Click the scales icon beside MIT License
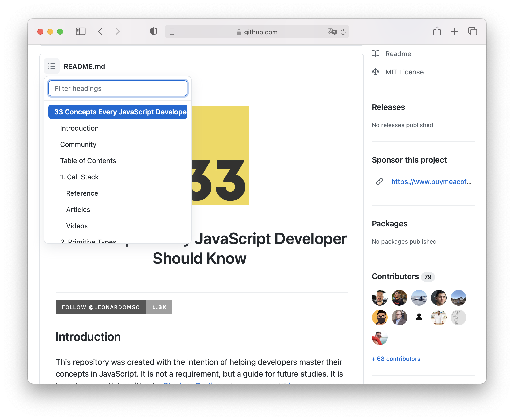The width and height of the screenshot is (514, 420). pyautogui.click(x=376, y=72)
